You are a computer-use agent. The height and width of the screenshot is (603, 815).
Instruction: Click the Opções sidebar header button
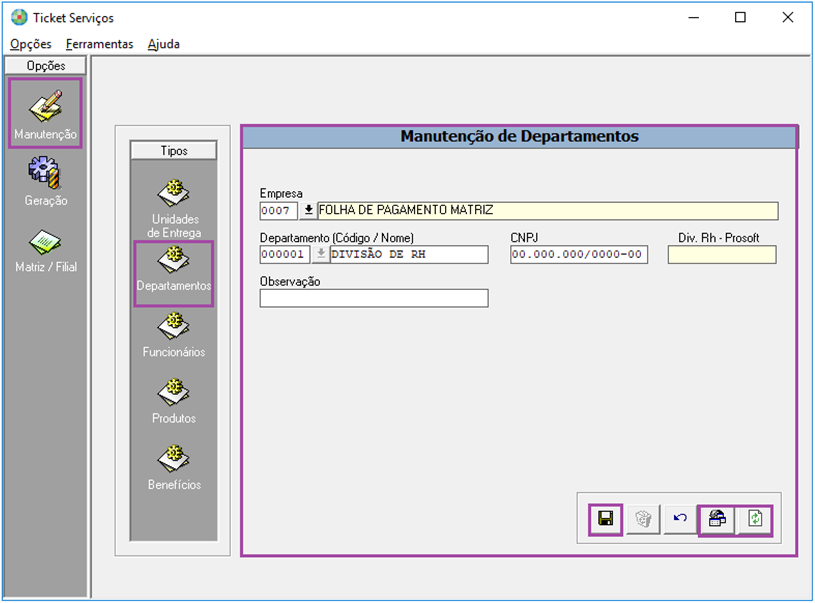pyautogui.click(x=46, y=66)
